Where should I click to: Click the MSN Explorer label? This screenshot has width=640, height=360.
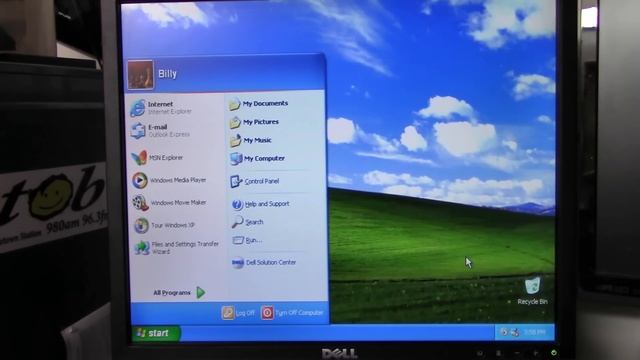[x=166, y=158]
